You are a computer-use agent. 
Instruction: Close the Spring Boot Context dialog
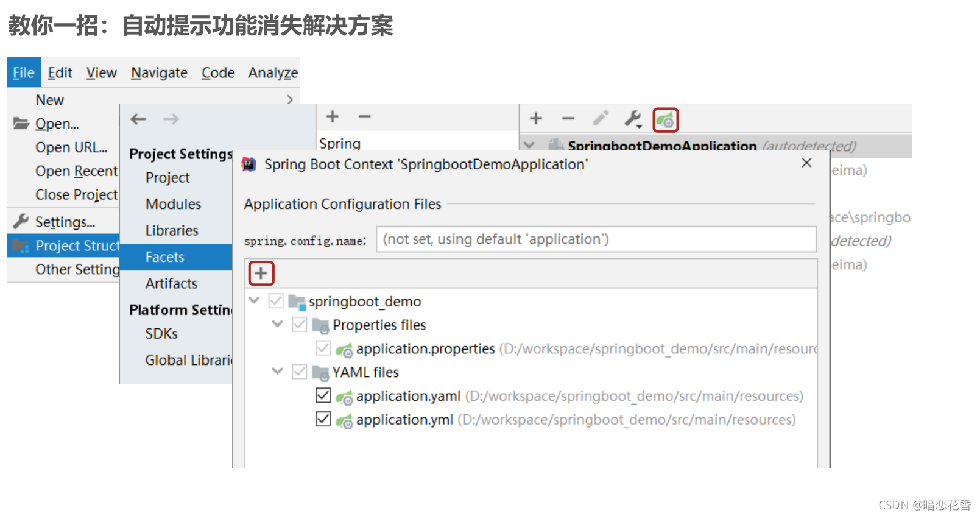point(806,163)
